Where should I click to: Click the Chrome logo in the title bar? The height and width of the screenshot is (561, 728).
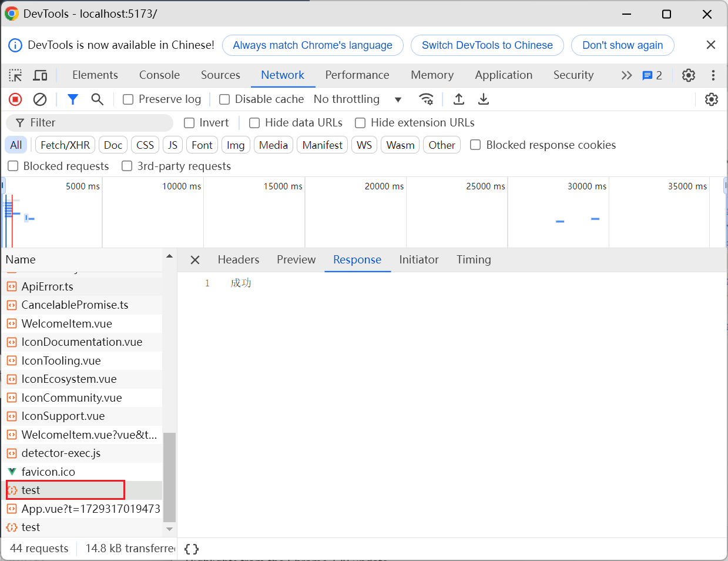12,14
